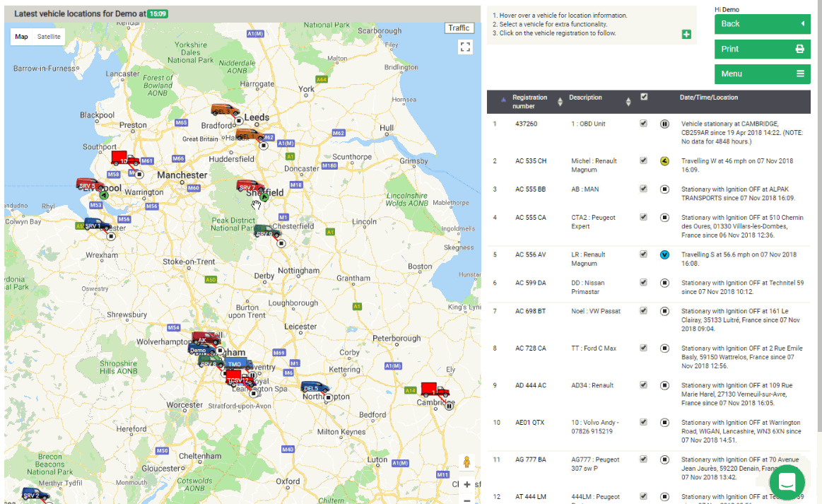Click the blue travelling south icon for AC 556 AV
This screenshot has width=822, height=504.
(664, 254)
